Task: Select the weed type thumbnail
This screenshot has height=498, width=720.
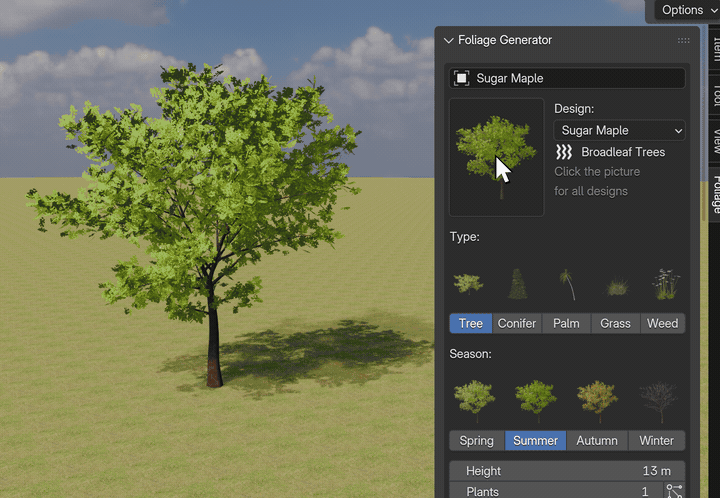Action: (x=666, y=284)
